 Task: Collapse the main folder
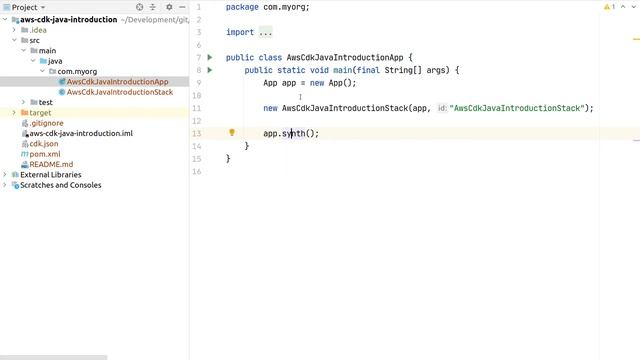tap(24, 51)
